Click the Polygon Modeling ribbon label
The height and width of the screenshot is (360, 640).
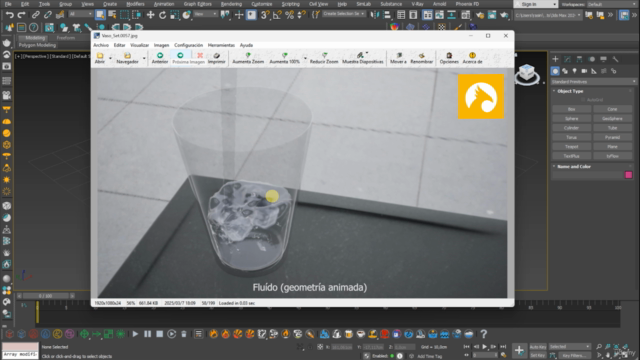tap(37, 45)
